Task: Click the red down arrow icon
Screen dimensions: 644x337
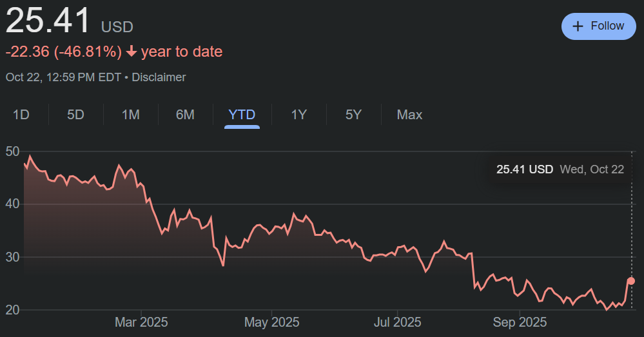Action: coord(132,52)
